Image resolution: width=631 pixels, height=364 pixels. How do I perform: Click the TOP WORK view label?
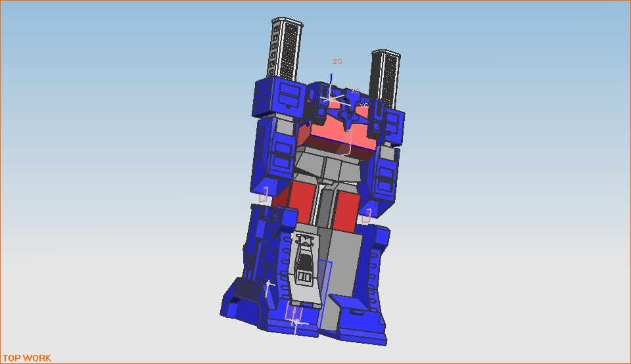point(26,358)
